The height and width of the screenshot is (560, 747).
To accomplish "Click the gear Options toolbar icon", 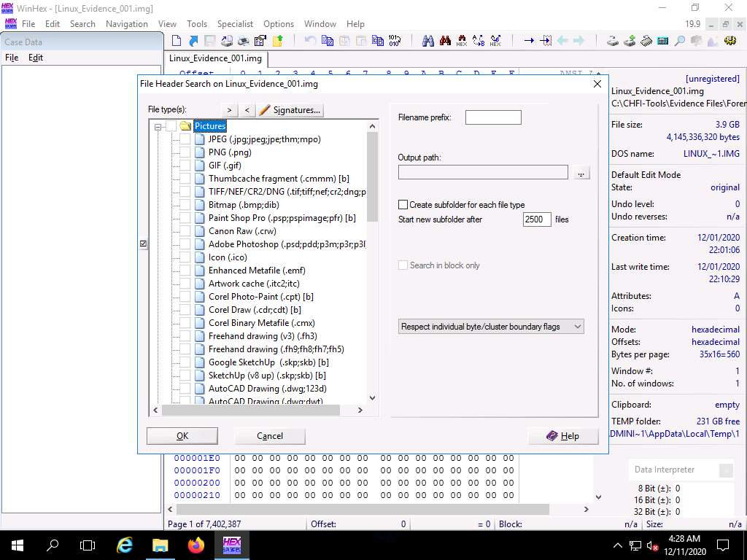I will click(729, 41).
